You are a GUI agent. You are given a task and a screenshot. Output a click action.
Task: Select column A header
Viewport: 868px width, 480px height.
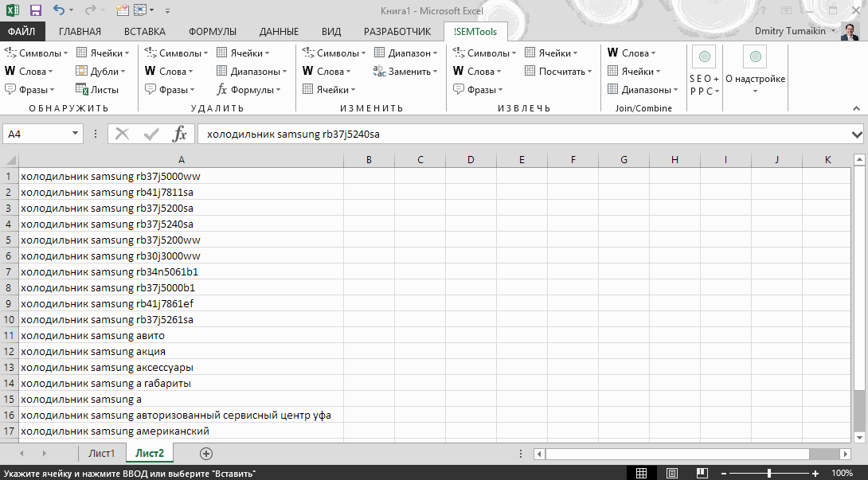pos(181,160)
